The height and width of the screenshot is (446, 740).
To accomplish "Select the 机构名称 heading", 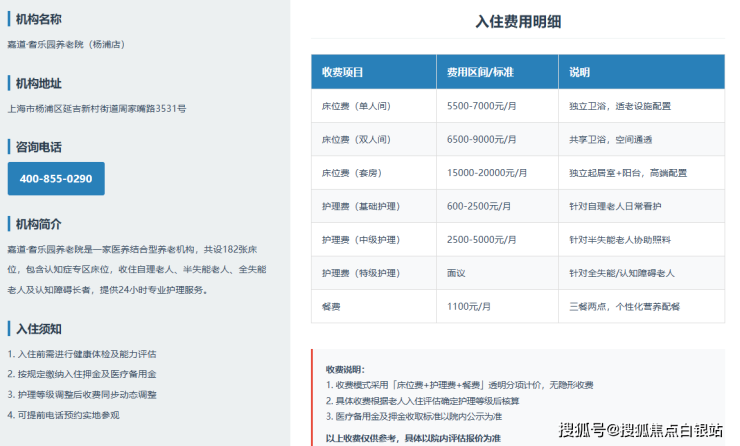I will [39, 19].
